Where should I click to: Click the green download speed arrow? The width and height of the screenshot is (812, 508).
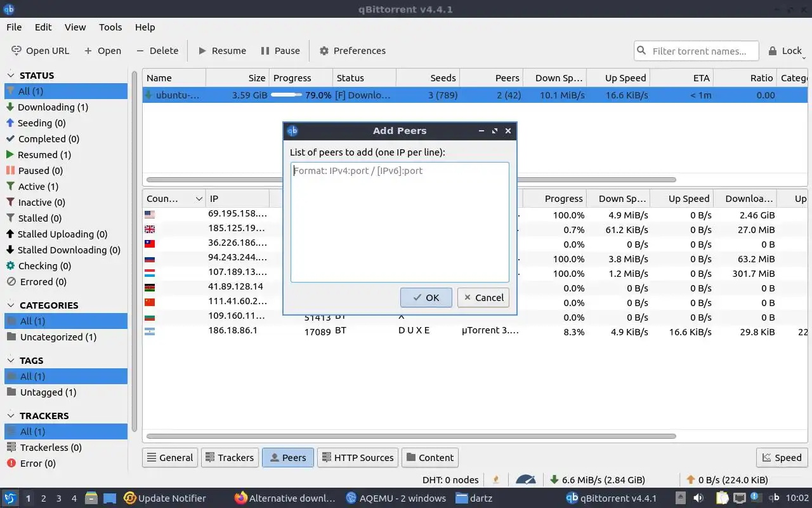pos(554,479)
